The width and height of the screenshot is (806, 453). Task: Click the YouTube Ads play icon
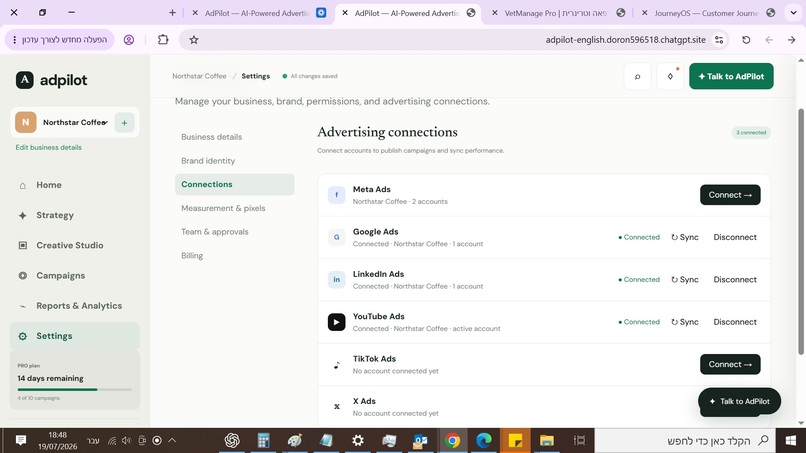coord(337,322)
